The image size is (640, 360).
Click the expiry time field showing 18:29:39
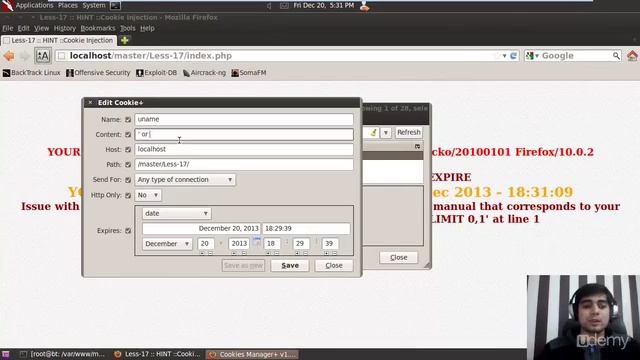pos(306,229)
